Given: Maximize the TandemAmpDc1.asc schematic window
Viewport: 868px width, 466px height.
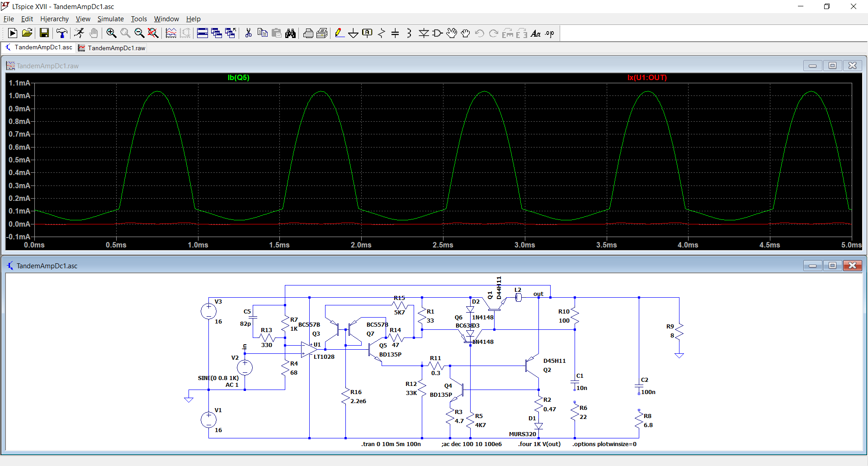Looking at the screenshot, I should point(832,266).
